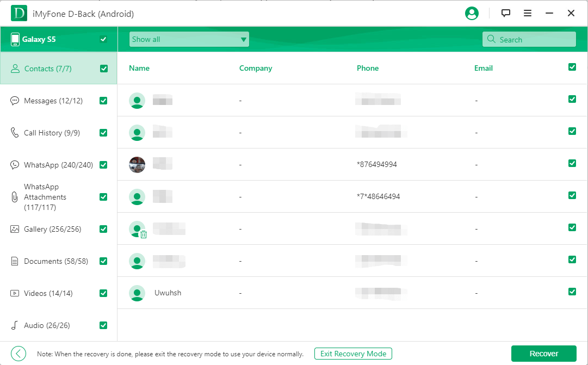The height and width of the screenshot is (365, 588).
Task: Open the user account profile icon
Action: pyautogui.click(x=472, y=14)
